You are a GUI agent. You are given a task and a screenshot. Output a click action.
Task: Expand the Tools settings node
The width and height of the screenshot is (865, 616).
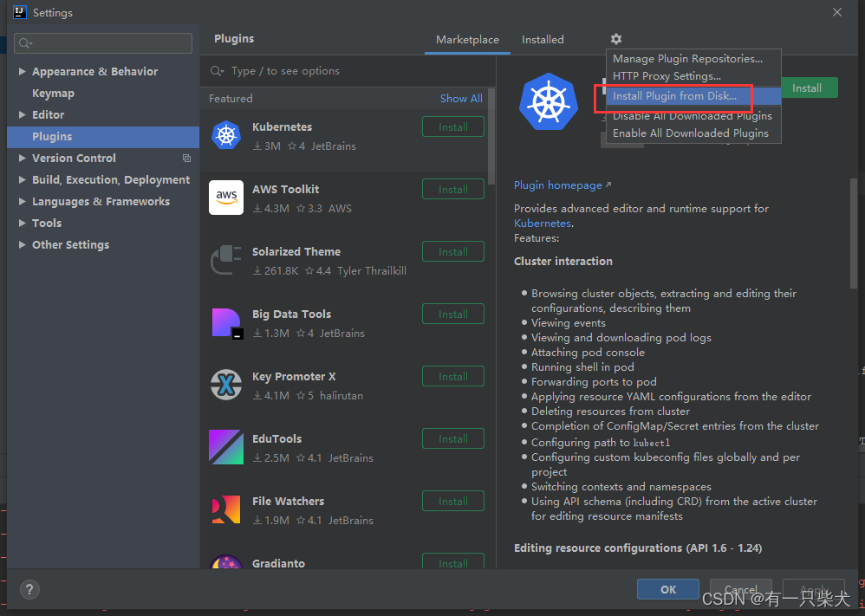[x=22, y=223]
